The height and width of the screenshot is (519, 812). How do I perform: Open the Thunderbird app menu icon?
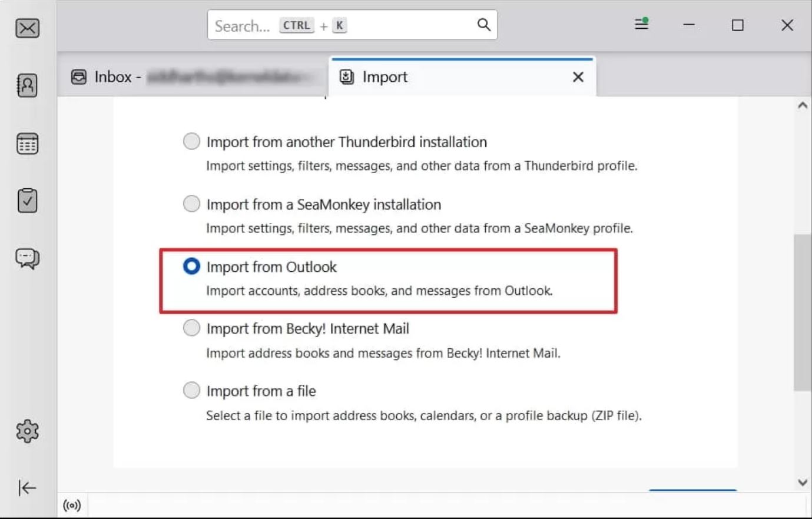tap(642, 24)
